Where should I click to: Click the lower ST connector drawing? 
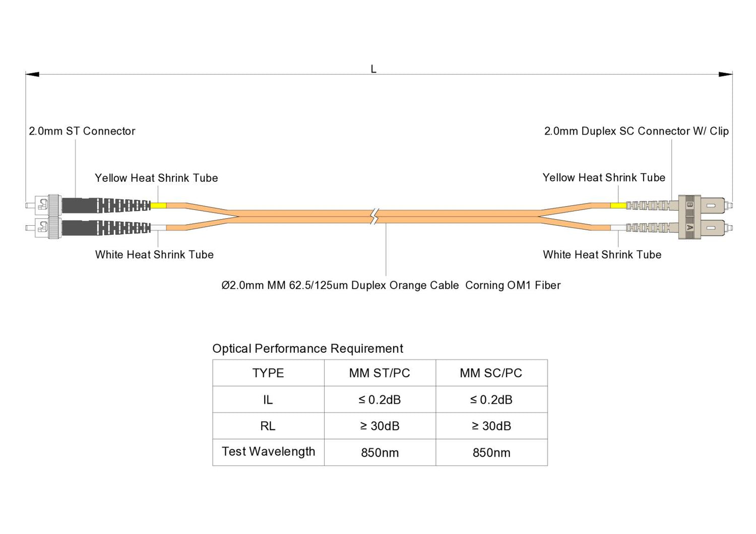click(x=48, y=228)
